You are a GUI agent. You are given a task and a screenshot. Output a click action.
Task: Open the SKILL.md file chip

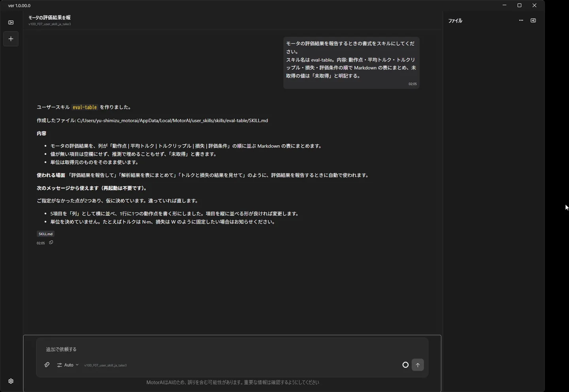coord(45,234)
